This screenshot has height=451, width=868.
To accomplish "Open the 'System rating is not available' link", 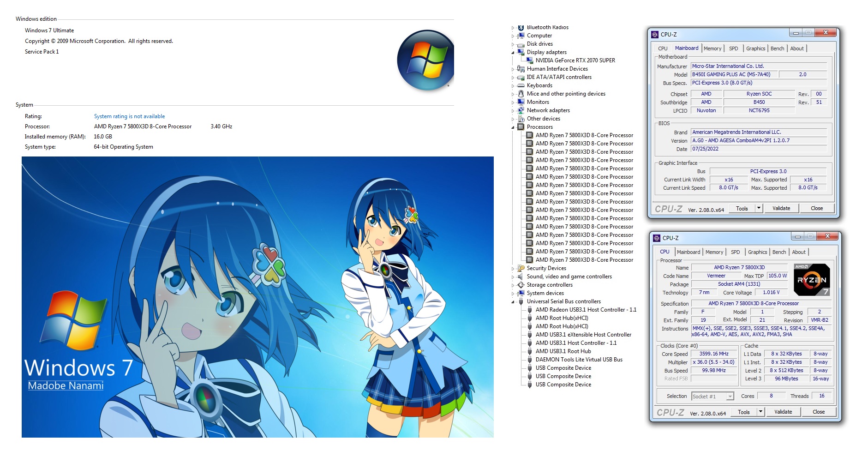I will point(129,116).
